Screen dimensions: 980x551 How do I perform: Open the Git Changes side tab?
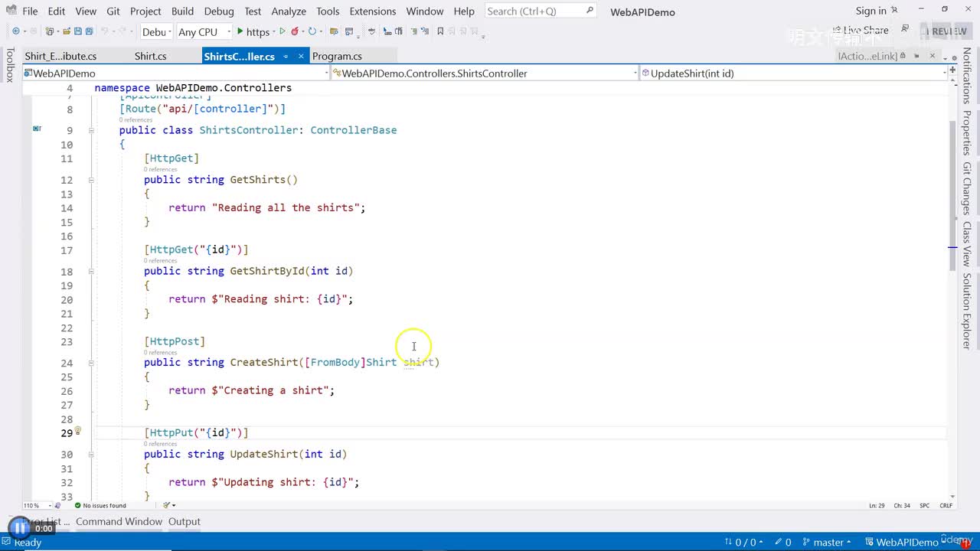pos(967,188)
